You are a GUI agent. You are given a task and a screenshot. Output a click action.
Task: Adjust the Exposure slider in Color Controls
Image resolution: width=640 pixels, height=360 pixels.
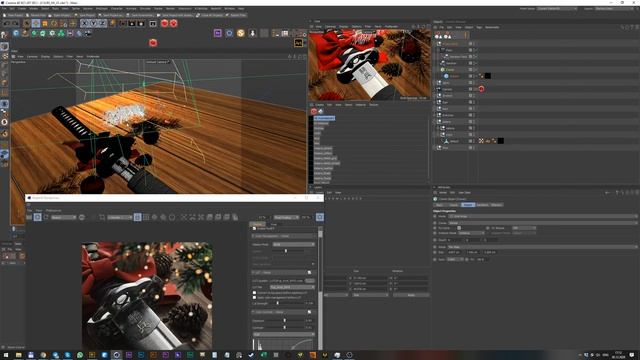(284, 321)
